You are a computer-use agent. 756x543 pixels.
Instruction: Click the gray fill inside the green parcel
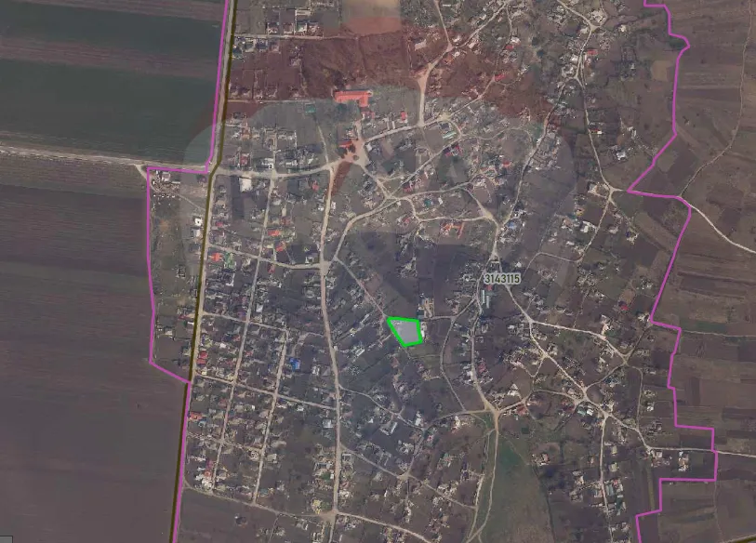pos(406,331)
